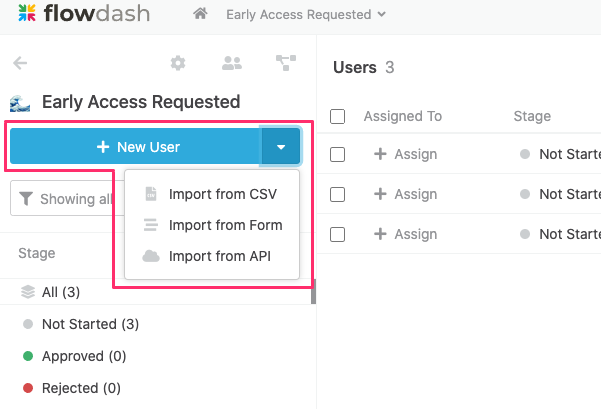The image size is (601, 409).
Task: Check the third user row checkbox
Action: (337, 234)
